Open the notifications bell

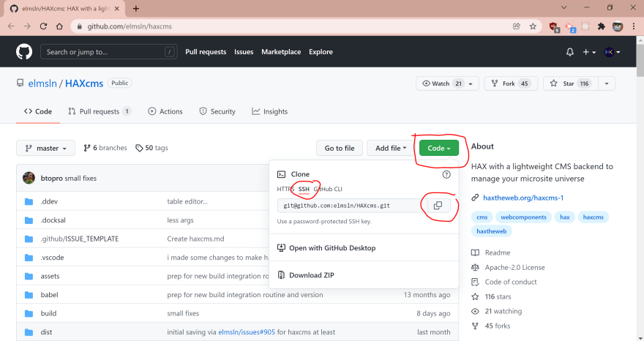coord(569,52)
